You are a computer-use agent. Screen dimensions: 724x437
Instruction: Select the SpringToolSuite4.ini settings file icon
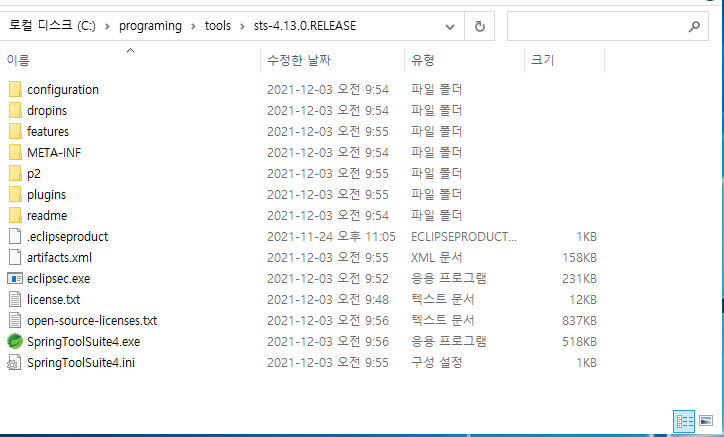[14, 363]
